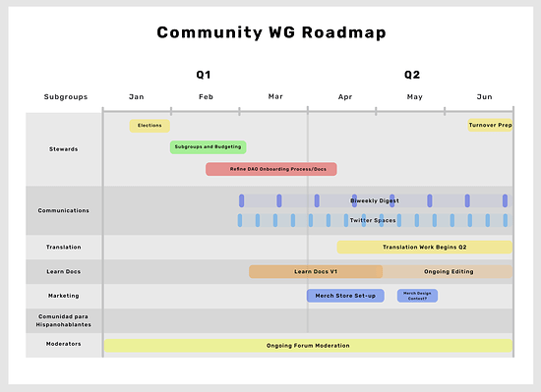Select the Refine DAO Onboarding Process bar
Image resolution: width=541 pixels, height=392 pixels.
(271, 169)
